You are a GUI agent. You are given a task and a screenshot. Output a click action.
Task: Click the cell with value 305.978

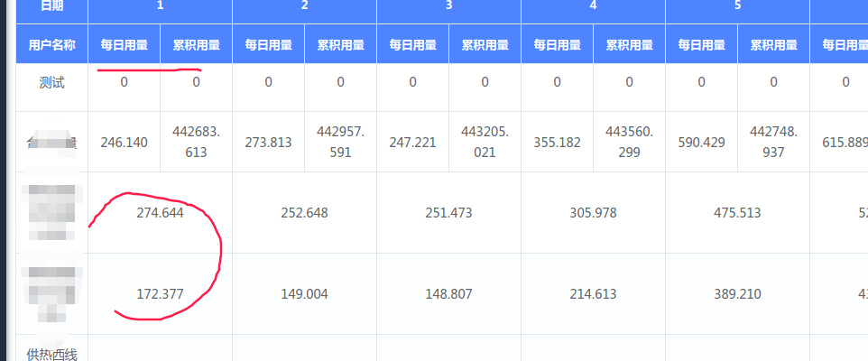click(x=593, y=213)
